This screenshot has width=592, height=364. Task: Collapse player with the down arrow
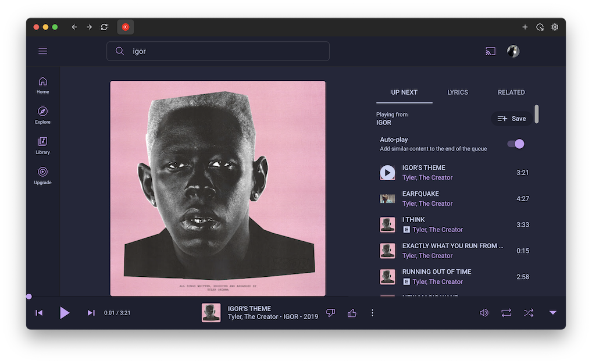[553, 313]
